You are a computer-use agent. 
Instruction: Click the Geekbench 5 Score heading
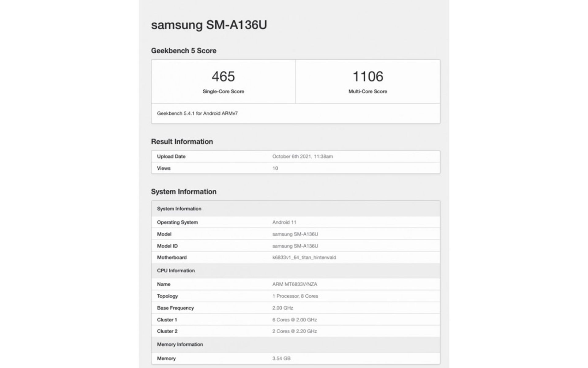point(183,51)
